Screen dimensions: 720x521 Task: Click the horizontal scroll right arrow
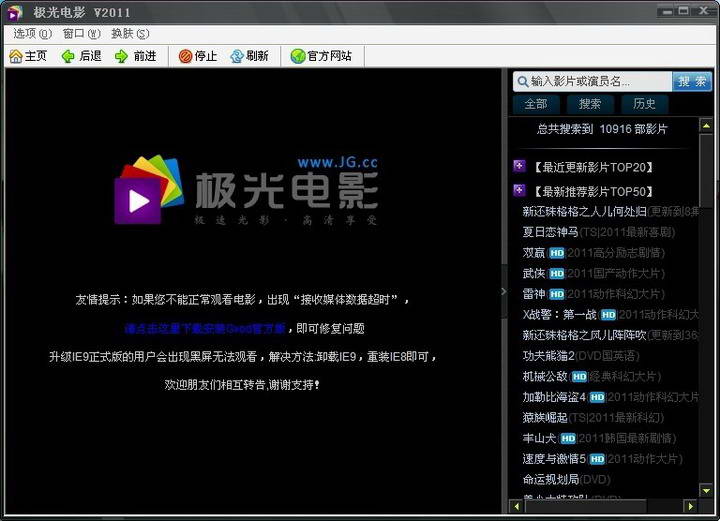(x=690, y=506)
